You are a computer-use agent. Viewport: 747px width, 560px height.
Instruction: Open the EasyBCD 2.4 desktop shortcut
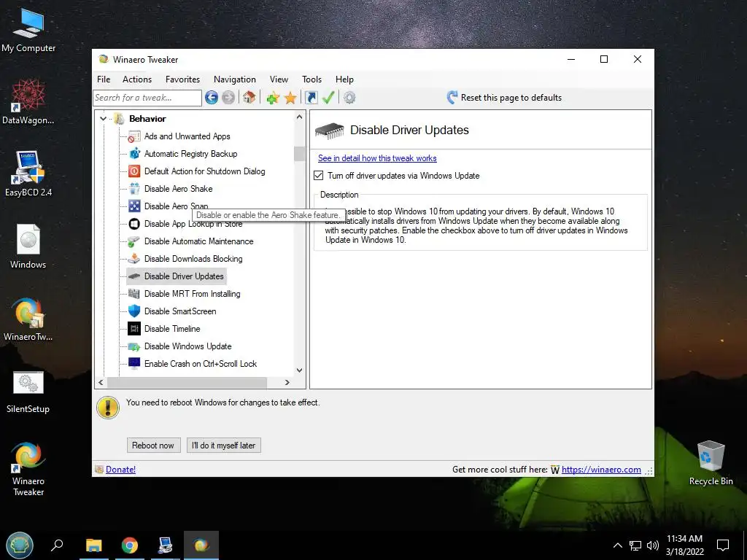28,174
